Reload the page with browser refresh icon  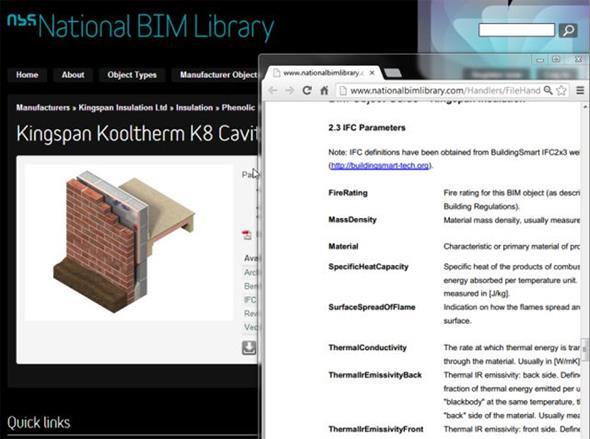coord(307,90)
